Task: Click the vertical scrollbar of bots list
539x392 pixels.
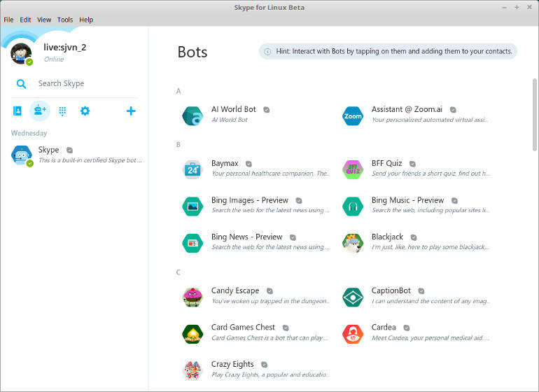Action: [535, 115]
